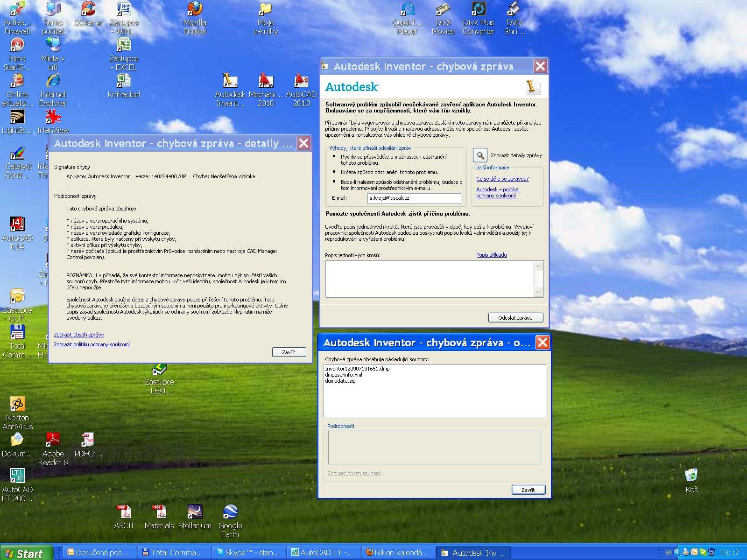
Task: Open Materials PDF on desktop
Action: click(159, 516)
